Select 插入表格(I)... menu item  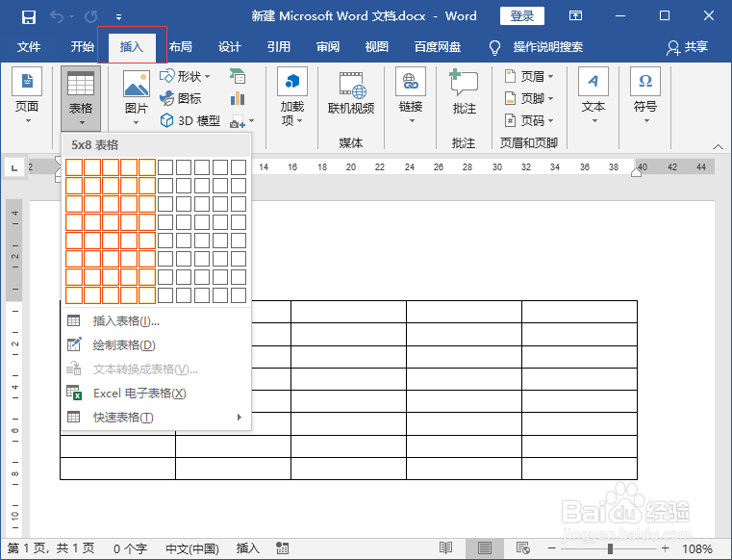click(157, 320)
